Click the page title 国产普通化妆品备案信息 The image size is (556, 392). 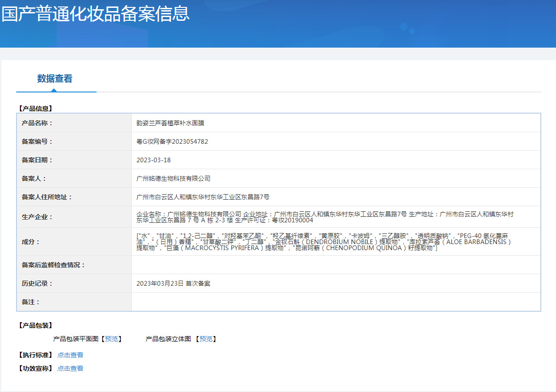[95, 13]
